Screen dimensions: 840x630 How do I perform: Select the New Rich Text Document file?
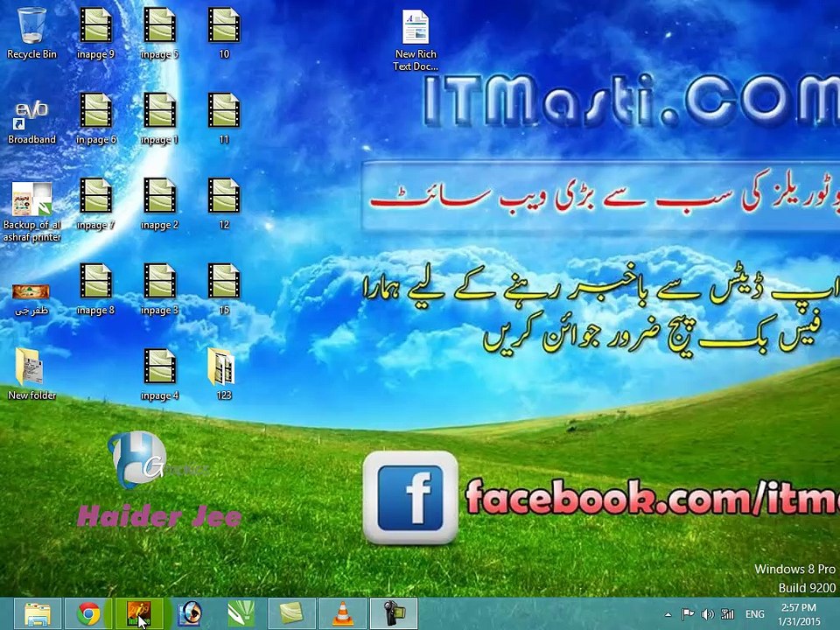click(416, 40)
